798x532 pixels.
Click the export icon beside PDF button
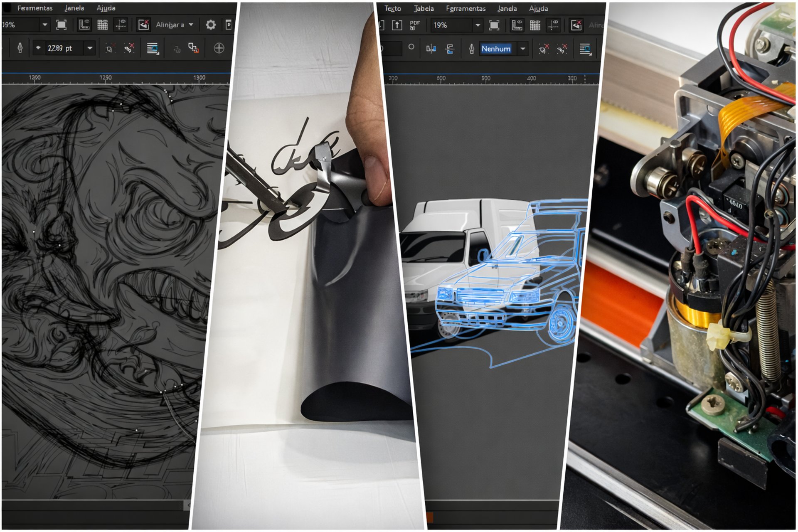(x=397, y=25)
